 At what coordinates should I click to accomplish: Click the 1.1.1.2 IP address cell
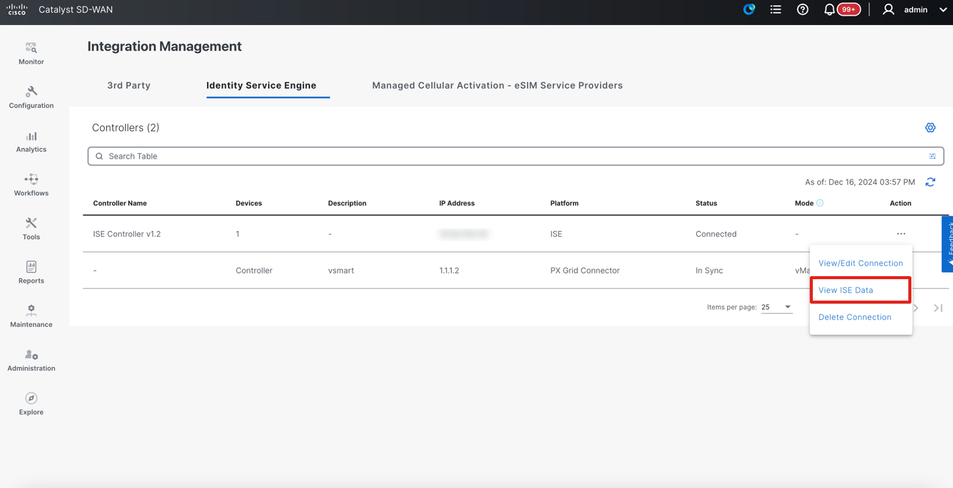(449, 270)
